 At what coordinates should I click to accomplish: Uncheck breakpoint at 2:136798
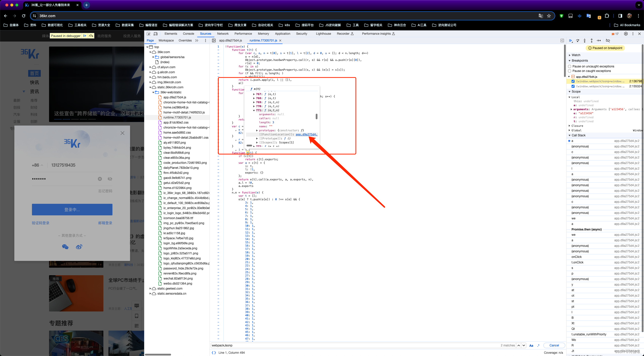click(x=573, y=81)
